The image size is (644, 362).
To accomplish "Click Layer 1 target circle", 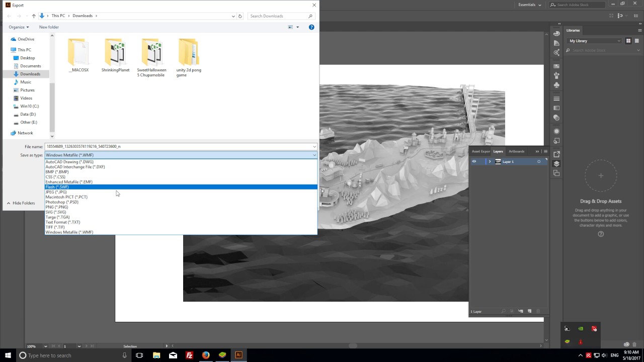I will 539,161.
